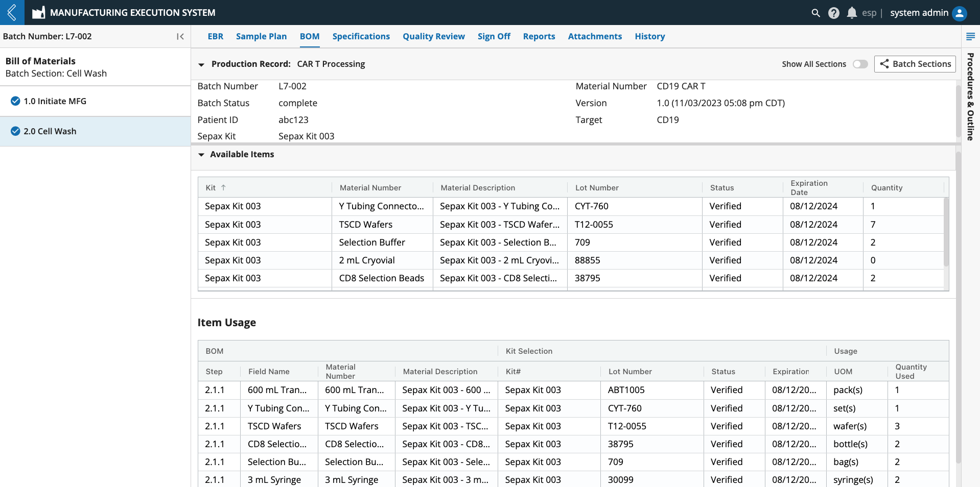Viewport: 980px width, 487px height.
Task: Open the EBR tab
Action: coord(216,36)
